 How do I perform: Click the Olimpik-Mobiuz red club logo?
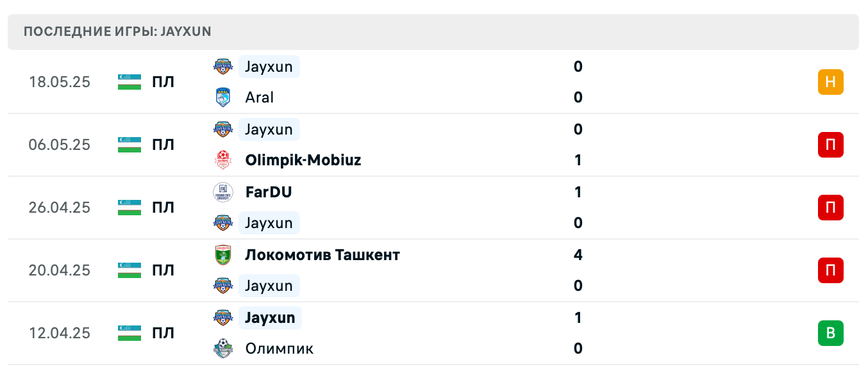click(x=222, y=160)
